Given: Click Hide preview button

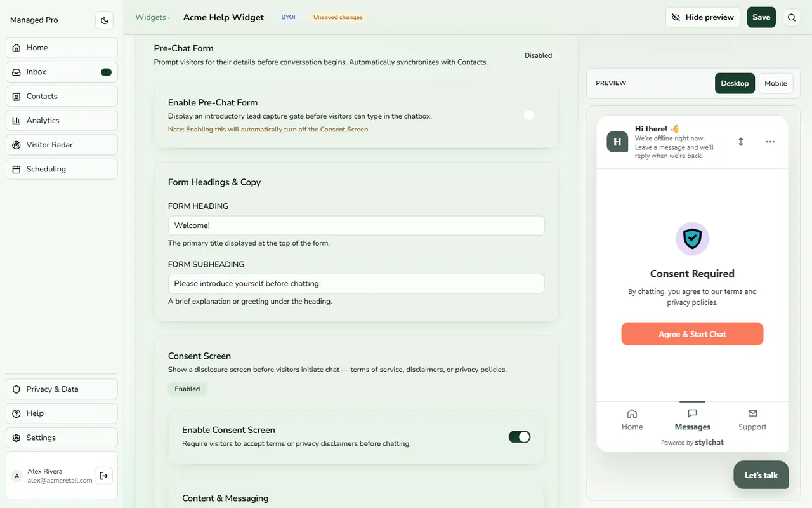Looking at the screenshot, I should [x=703, y=17].
